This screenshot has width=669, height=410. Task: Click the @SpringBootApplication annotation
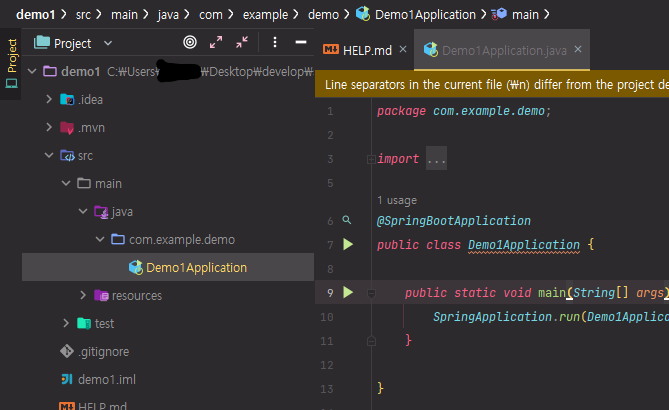[454, 221]
